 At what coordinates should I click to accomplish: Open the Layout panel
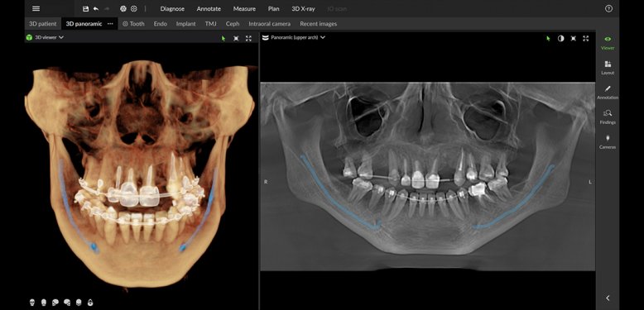click(x=608, y=68)
